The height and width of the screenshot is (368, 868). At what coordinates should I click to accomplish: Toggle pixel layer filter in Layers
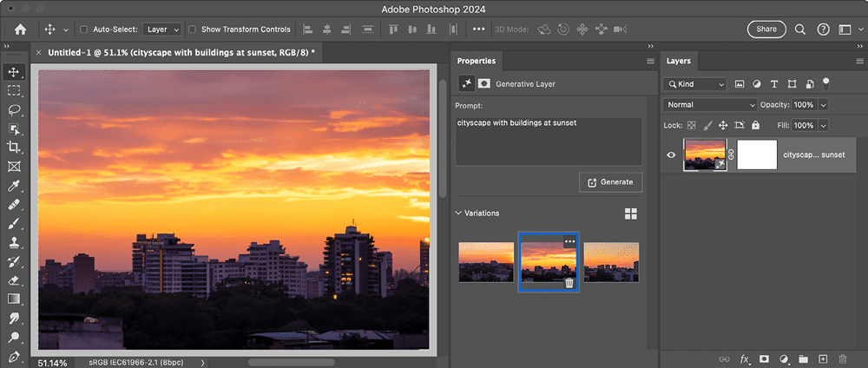pos(739,84)
